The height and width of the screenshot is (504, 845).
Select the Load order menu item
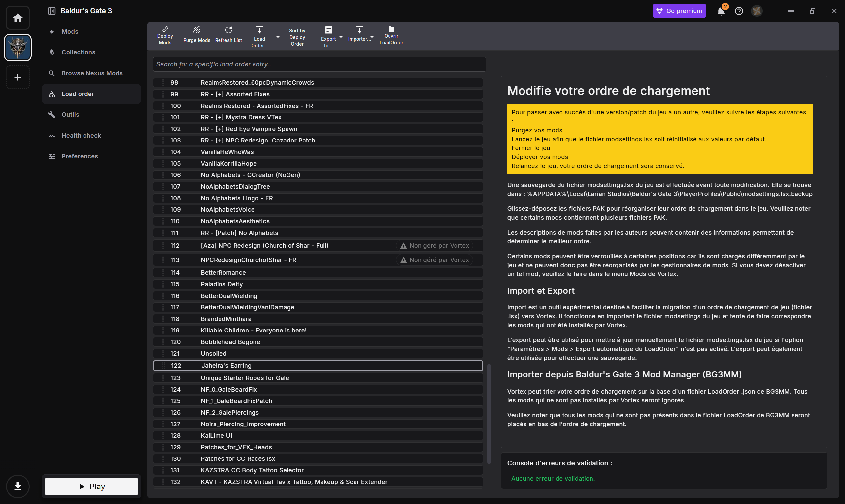point(91,94)
